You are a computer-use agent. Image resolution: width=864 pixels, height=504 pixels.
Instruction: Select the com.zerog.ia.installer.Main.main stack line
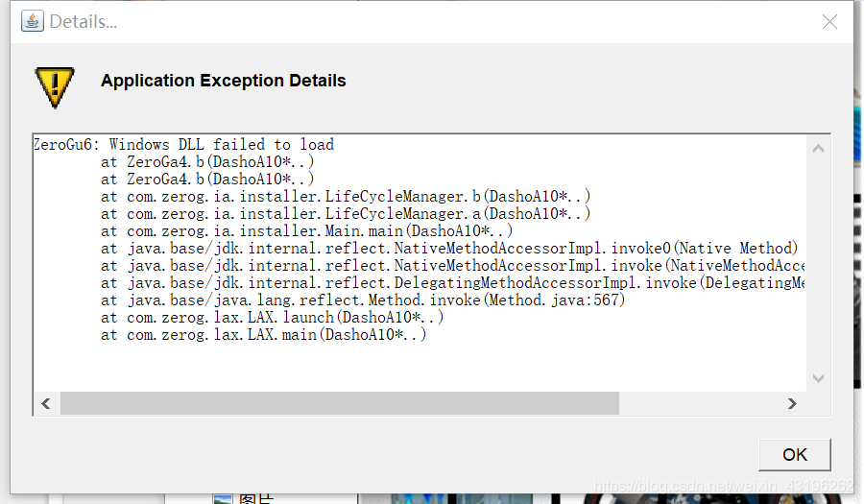click(307, 230)
